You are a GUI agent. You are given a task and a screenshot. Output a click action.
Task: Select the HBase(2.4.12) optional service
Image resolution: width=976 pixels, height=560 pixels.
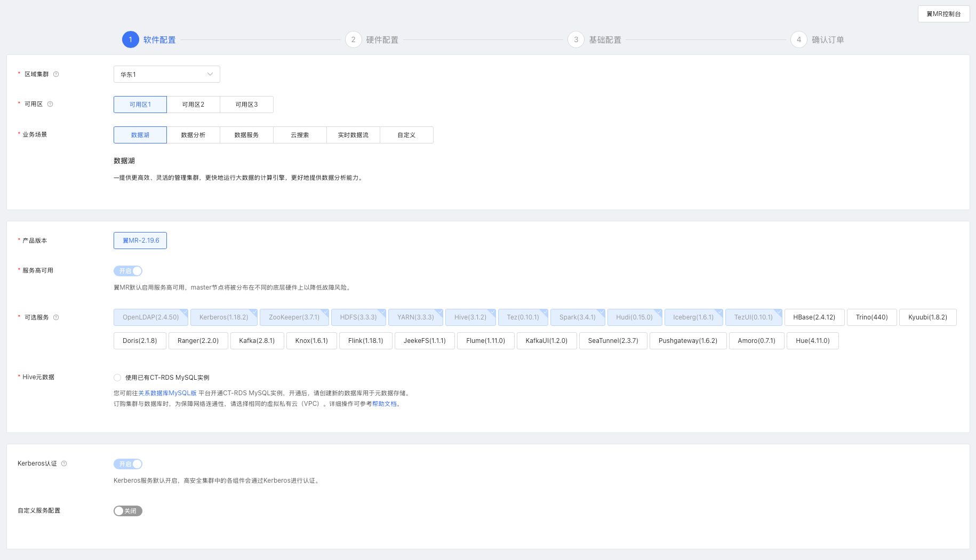[x=814, y=317]
